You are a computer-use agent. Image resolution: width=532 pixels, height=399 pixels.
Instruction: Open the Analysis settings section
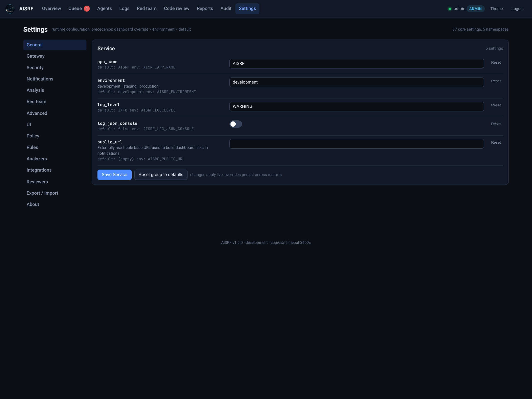pos(55,90)
